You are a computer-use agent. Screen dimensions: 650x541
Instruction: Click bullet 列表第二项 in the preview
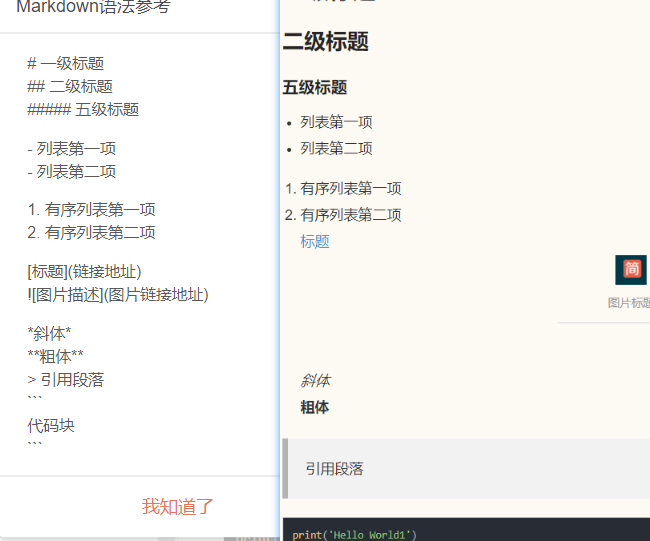(336, 148)
